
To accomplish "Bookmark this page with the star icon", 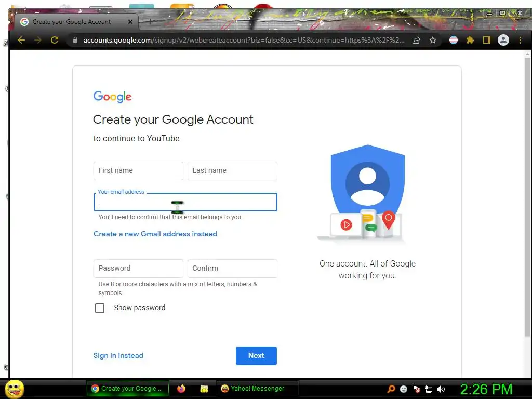I will click(x=433, y=40).
